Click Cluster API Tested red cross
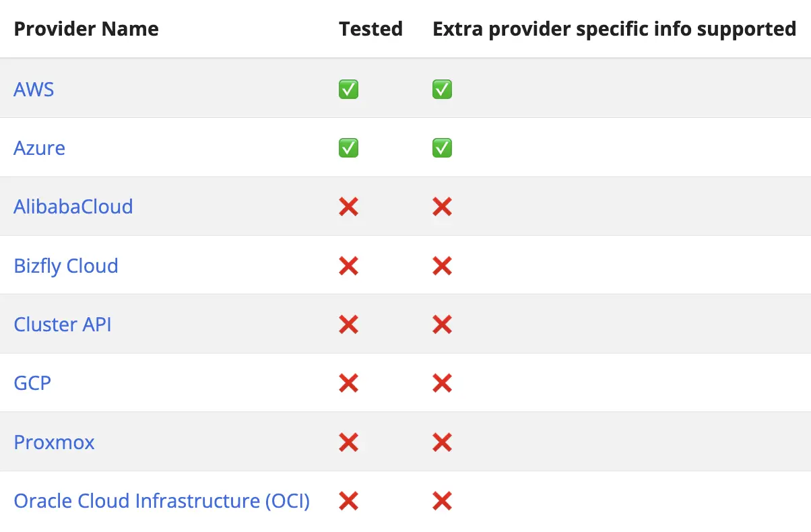This screenshot has height=532, width=811. [348, 324]
